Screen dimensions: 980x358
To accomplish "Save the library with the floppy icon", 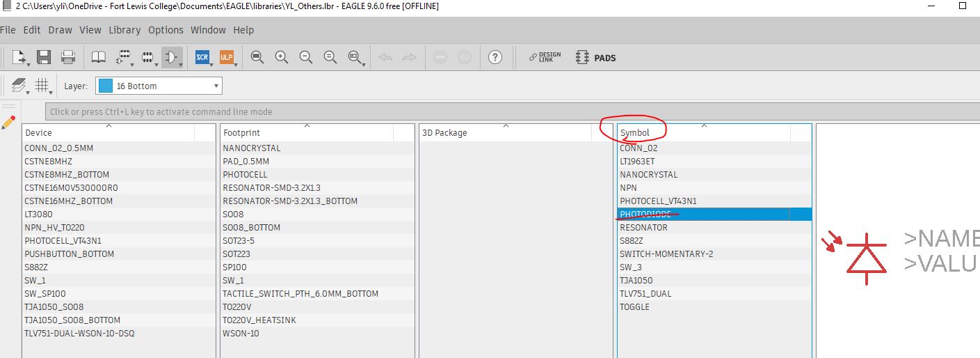I will pos(44,57).
